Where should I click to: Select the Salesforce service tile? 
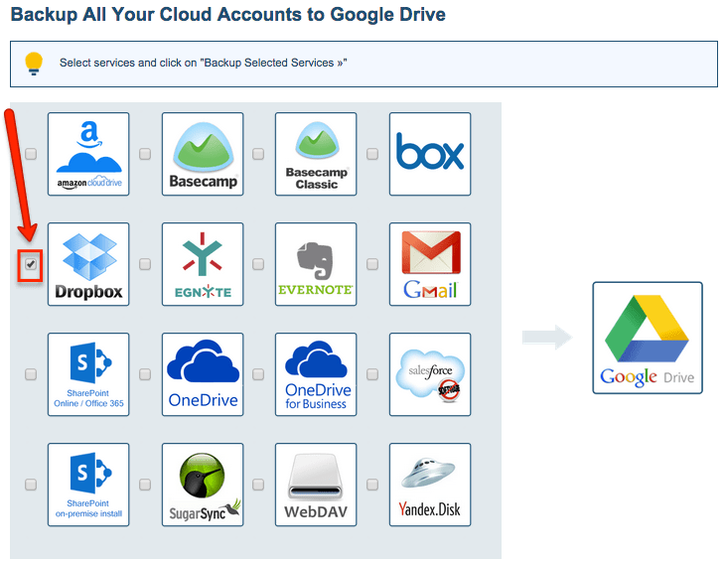click(430, 374)
